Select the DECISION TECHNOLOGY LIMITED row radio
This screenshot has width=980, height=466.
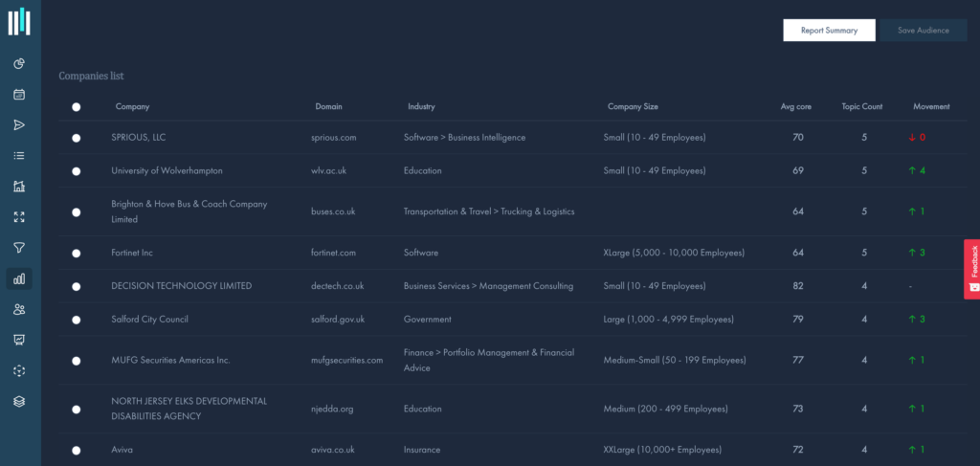click(77, 287)
